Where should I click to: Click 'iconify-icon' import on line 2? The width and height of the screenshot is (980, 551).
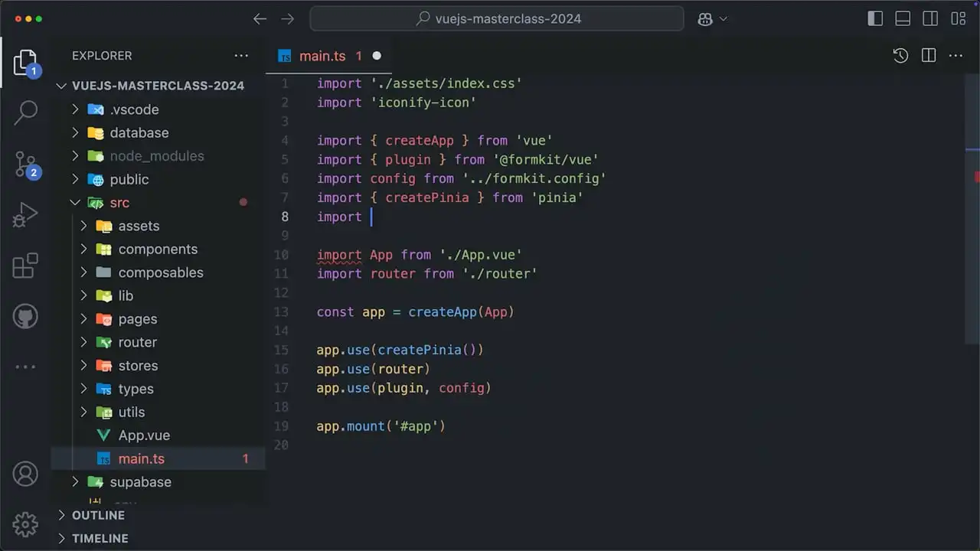click(x=423, y=103)
